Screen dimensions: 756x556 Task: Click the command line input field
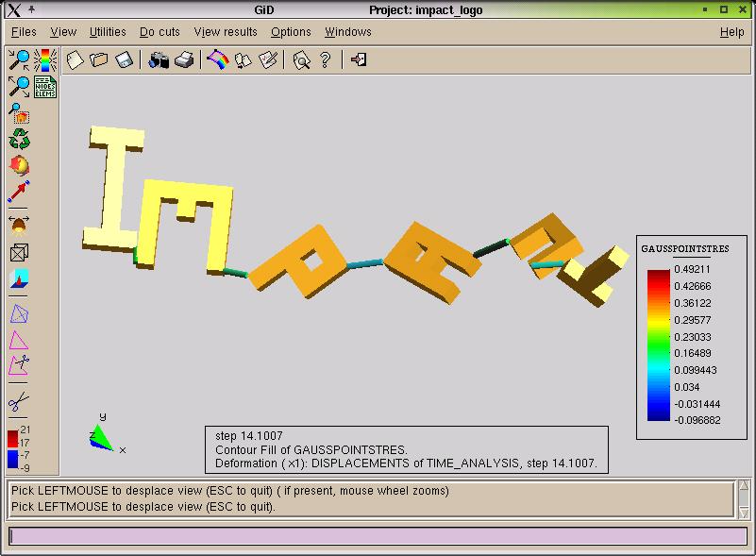[x=378, y=536]
